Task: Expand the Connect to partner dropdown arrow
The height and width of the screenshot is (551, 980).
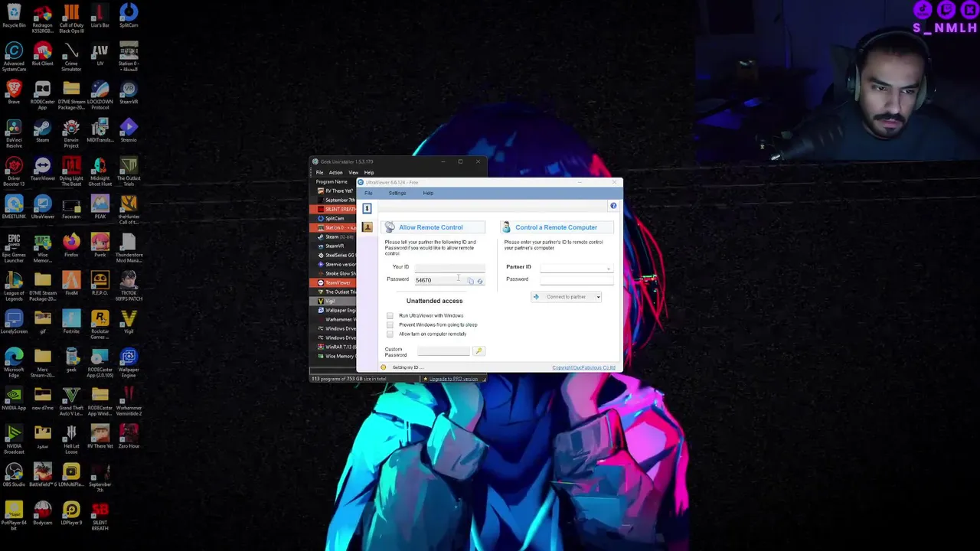Action: click(x=598, y=297)
